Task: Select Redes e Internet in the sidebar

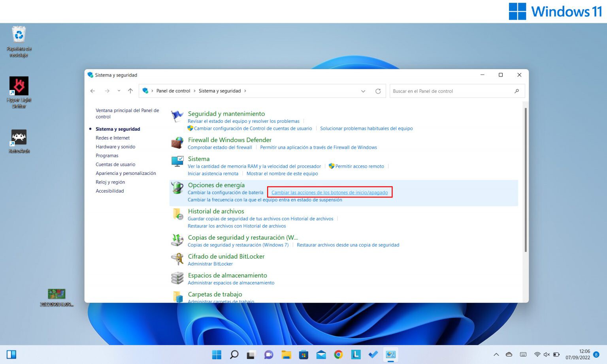Action: (x=113, y=138)
